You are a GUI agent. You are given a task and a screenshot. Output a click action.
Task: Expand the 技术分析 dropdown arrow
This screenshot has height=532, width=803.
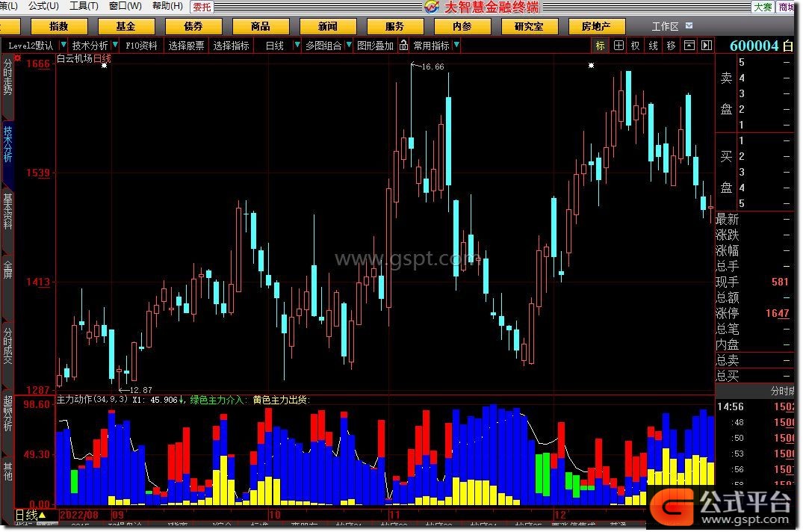pyautogui.click(x=115, y=45)
